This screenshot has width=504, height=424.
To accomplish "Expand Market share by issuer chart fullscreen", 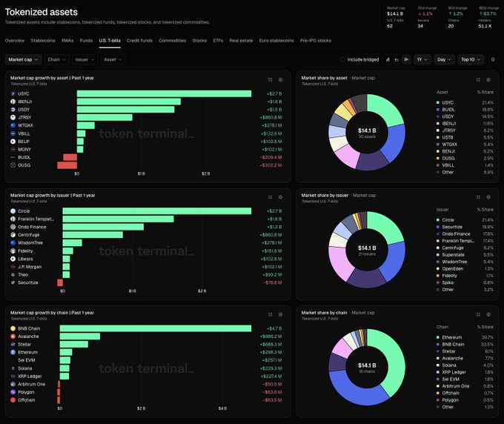I will point(478,197).
